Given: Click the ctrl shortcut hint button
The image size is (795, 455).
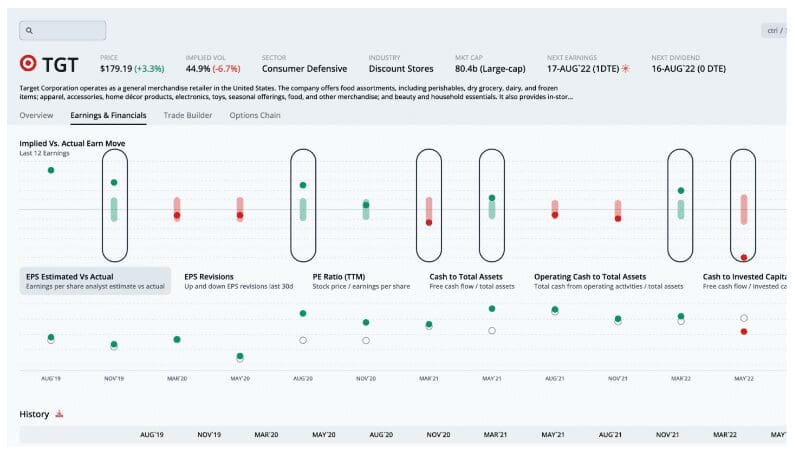Looking at the screenshot, I should coord(774,31).
